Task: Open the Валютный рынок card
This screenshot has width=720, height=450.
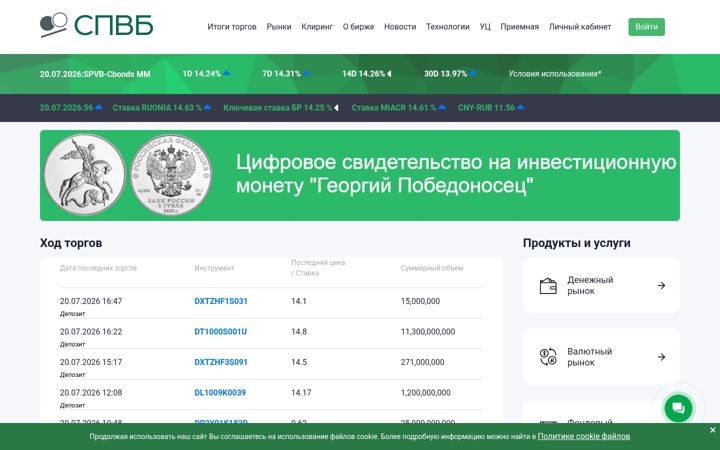Action: pos(601,357)
